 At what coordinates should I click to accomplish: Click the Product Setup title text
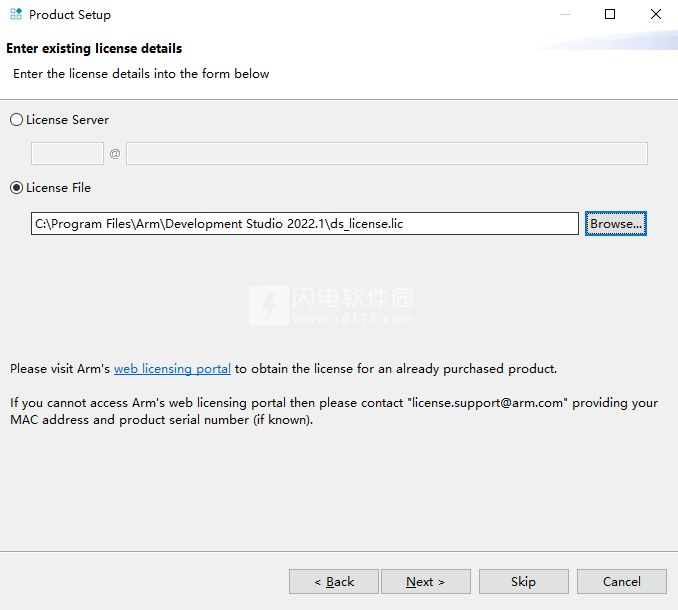(70, 15)
